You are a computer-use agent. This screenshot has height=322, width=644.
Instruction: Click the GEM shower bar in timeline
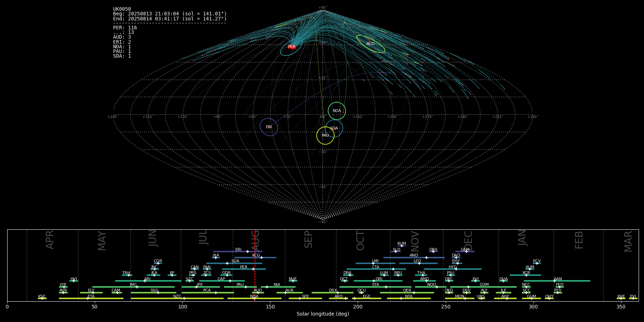pyautogui.click(x=465, y=252)
